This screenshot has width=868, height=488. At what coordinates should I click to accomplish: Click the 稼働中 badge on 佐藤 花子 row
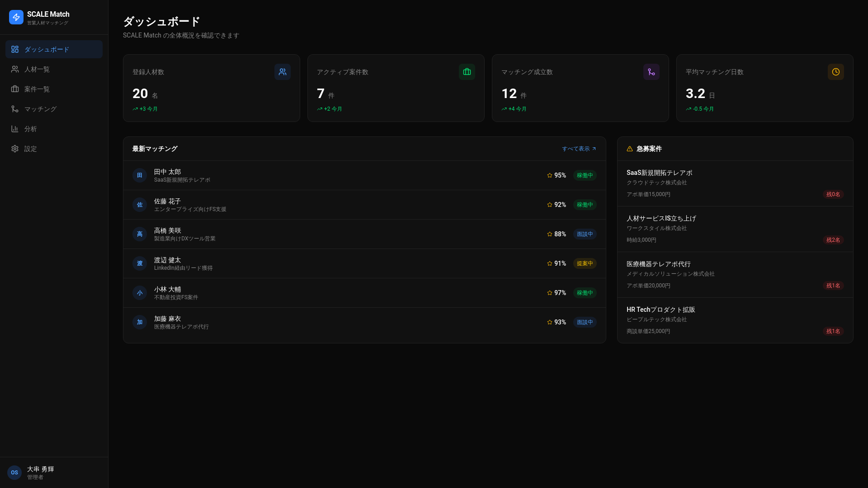tap(585, 205)
